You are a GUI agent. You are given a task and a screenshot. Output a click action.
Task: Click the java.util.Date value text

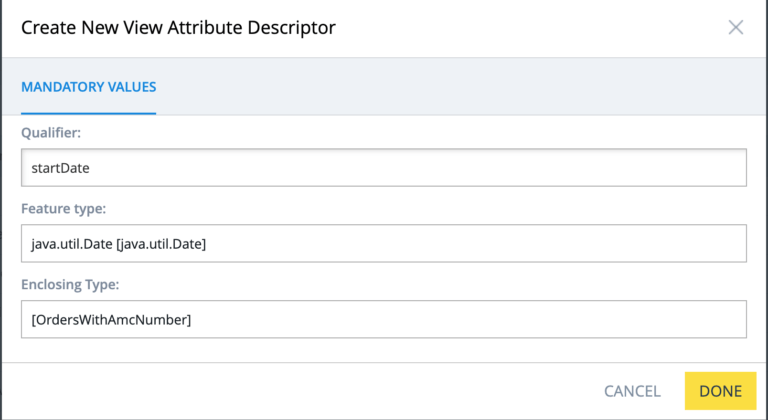tap(118, 244)
